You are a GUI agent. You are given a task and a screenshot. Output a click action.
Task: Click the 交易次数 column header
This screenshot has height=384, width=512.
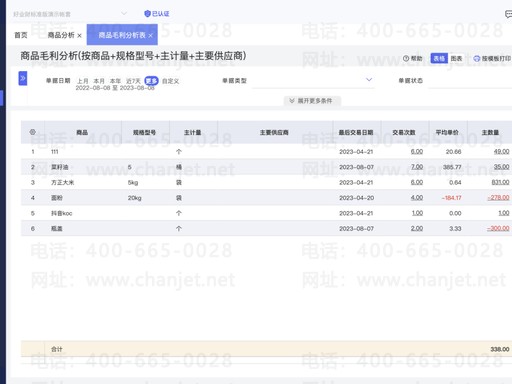[x=404, y=132]
